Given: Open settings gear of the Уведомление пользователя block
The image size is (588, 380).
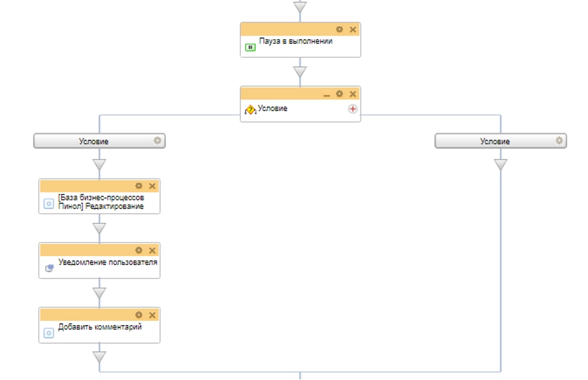Looking at the screenshot, I should pyautogui.click(x=139, y=250).
